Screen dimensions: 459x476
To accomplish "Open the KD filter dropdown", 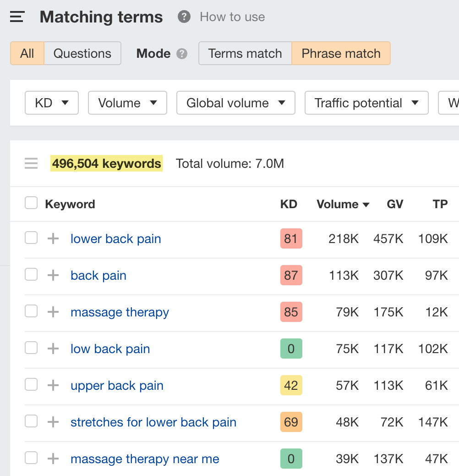I will click(51, 103).
